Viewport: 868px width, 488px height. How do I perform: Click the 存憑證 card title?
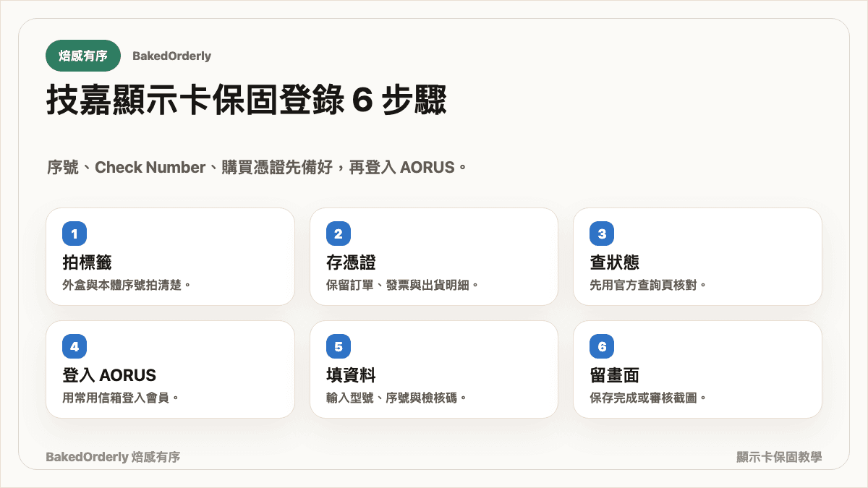[352, 262]
